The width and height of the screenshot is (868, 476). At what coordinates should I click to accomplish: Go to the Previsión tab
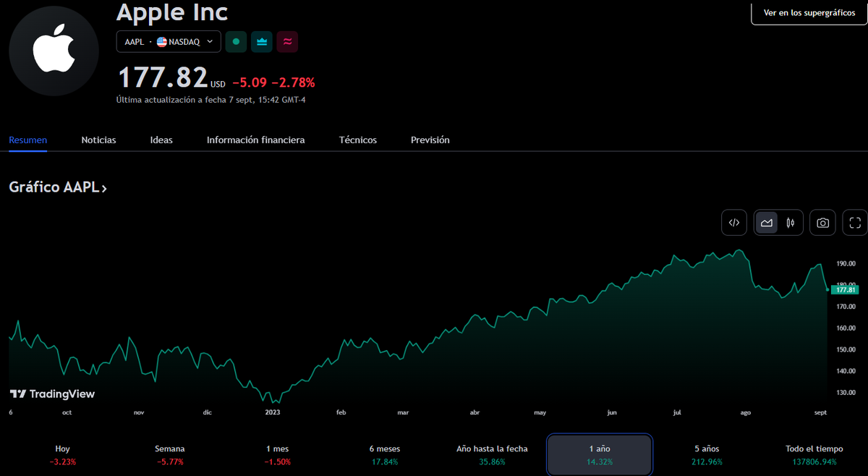point(430,140)
